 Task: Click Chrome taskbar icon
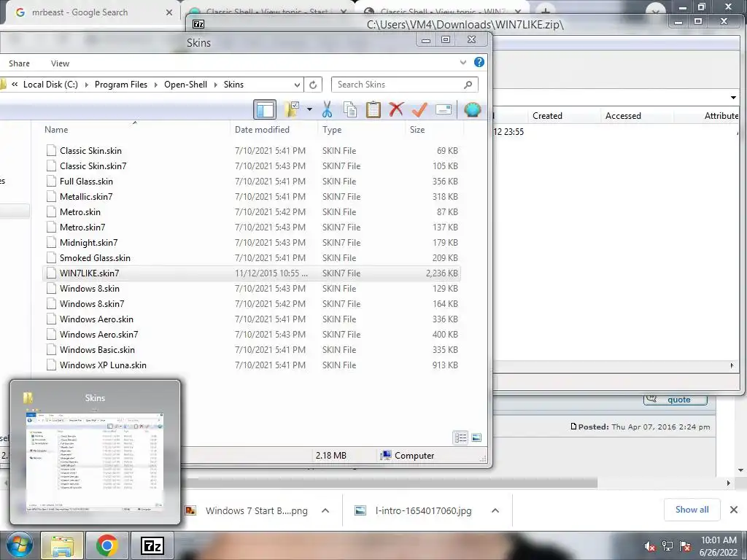[x=107, y=545]
